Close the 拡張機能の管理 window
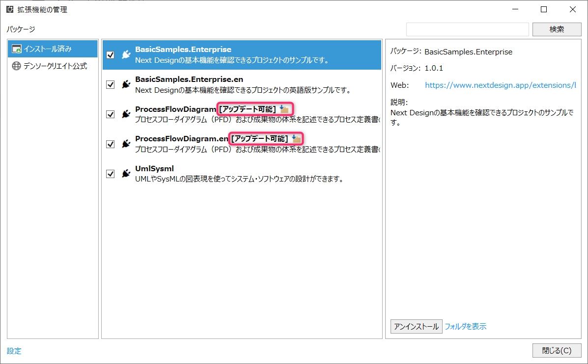 [573, 9]
